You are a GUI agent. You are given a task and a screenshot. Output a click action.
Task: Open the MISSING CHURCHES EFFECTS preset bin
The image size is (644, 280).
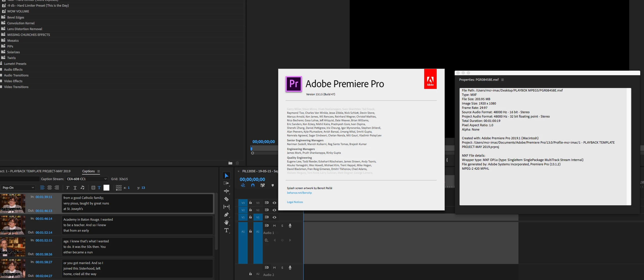coord(28,35)
